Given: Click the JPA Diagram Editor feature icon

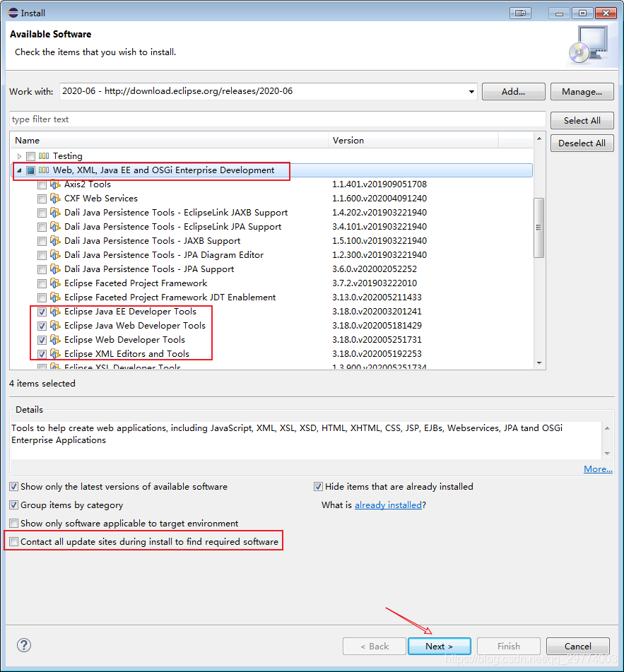Looking at the screenshot, I should coord(55,255).
